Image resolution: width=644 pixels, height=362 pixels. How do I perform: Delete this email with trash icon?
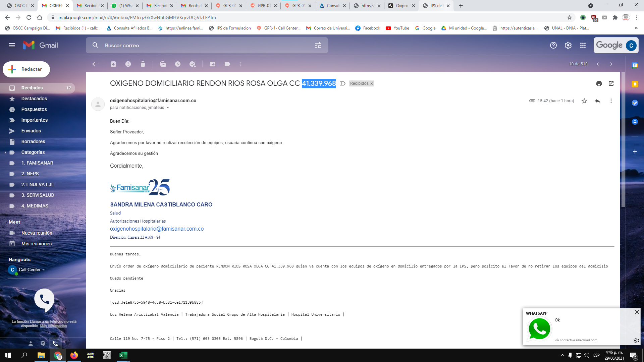point(143,64)
